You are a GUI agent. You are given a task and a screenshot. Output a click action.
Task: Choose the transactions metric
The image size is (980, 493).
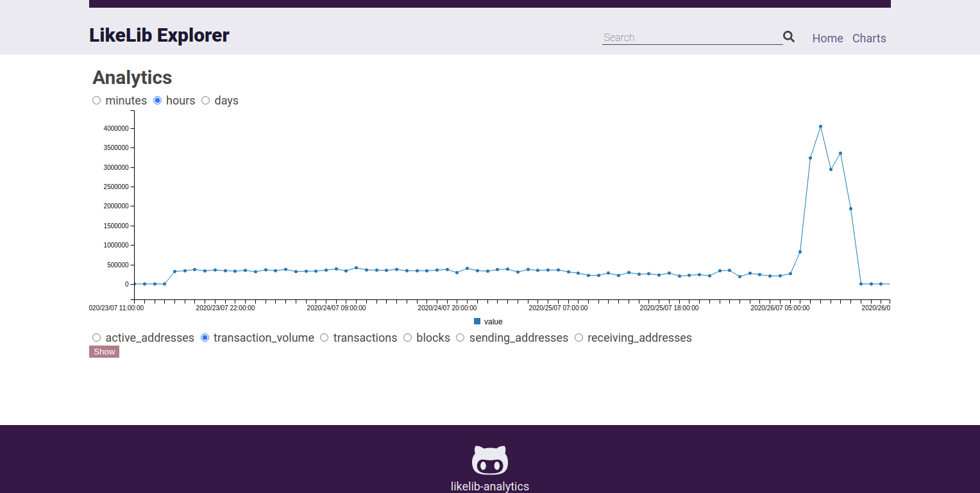[x=325, y=337]
